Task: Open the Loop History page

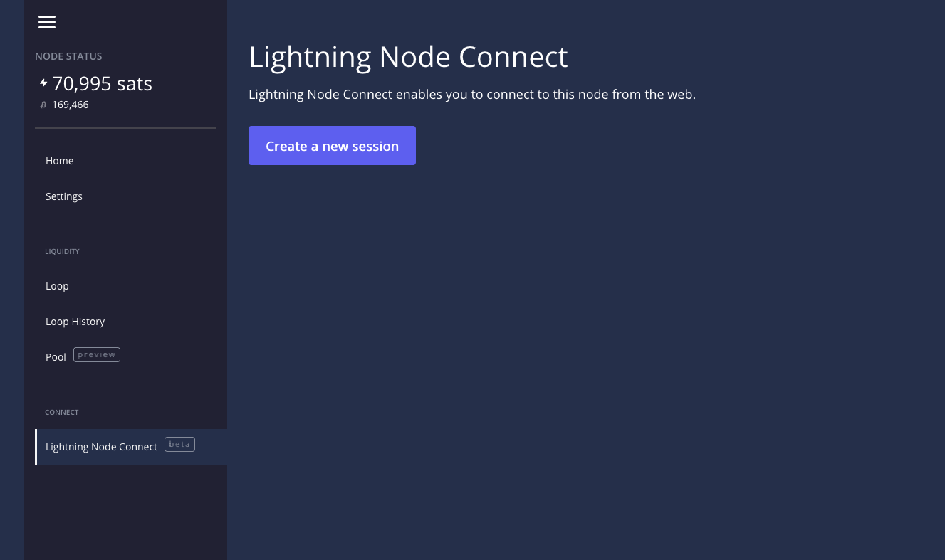Action: (x=75, y=322)
